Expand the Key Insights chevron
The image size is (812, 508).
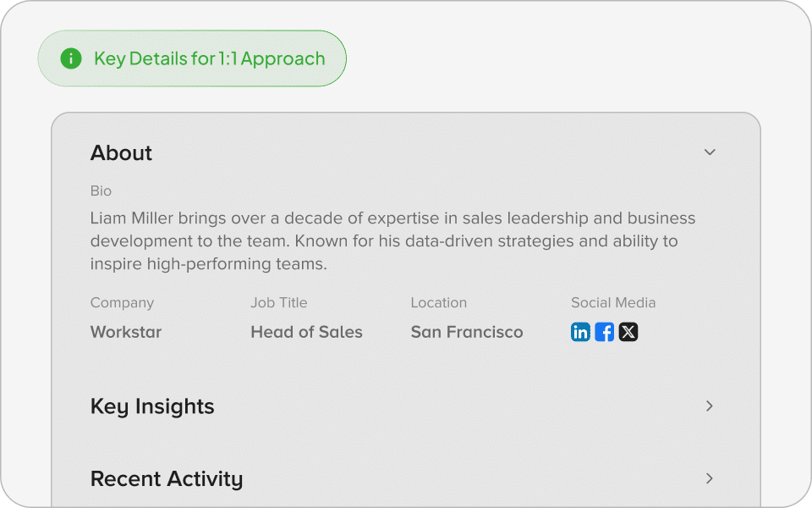[710, 406]
